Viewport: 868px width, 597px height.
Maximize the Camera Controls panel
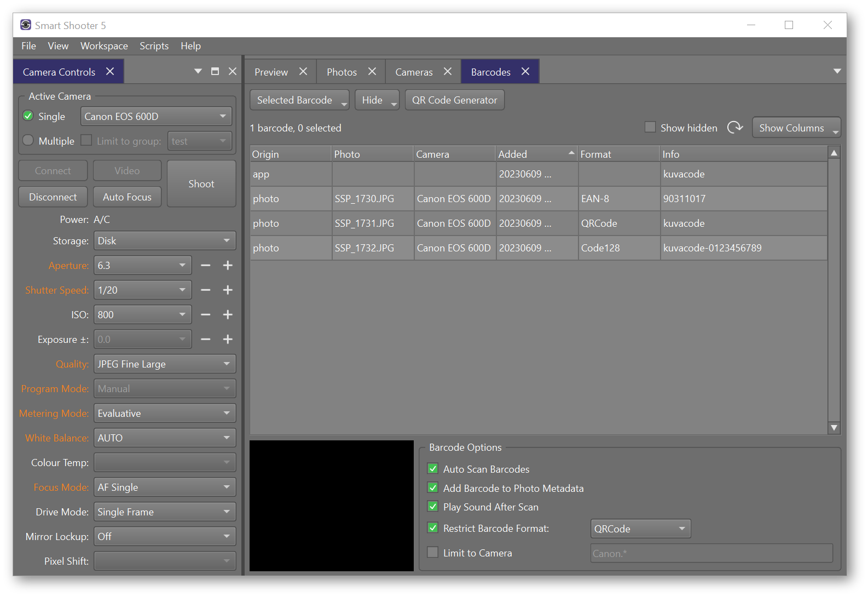click(215, 71)
